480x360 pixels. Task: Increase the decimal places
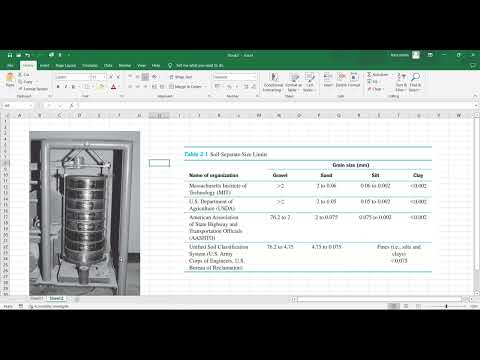246,87
